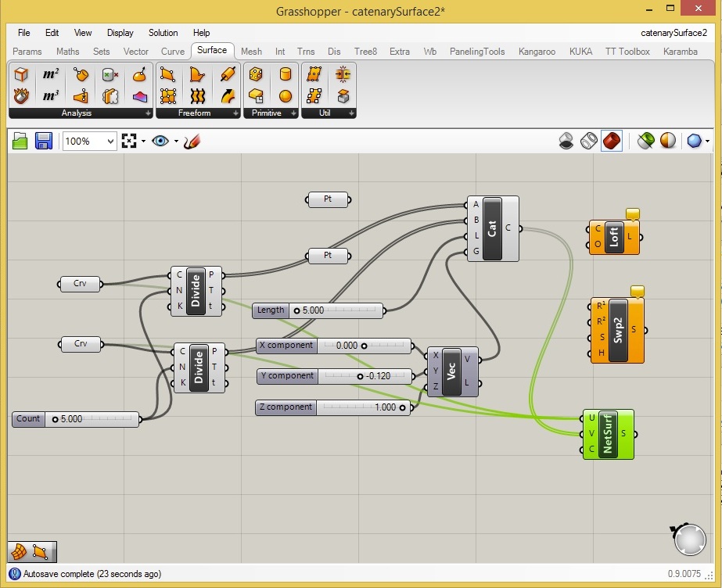Expand the Freeform panel dropdown arrow
The image size is (722, 588).
[x=235, y=113]
